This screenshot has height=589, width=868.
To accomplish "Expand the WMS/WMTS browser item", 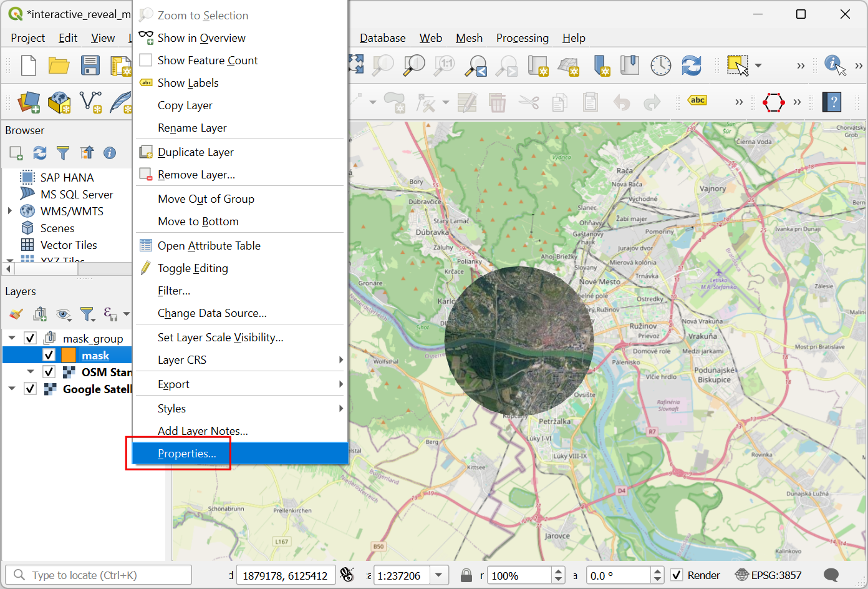I will pyautogui.click(x=10, y=212).
